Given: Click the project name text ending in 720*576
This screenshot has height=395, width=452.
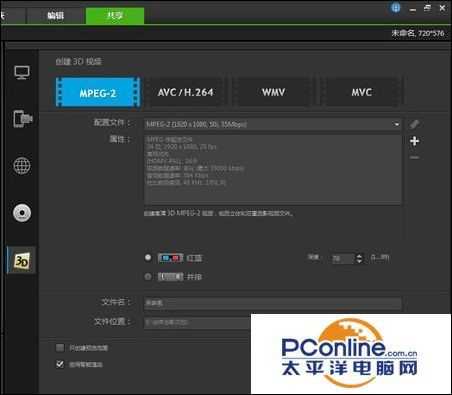Looking at the screenshot, I should (x=418, y=33).
